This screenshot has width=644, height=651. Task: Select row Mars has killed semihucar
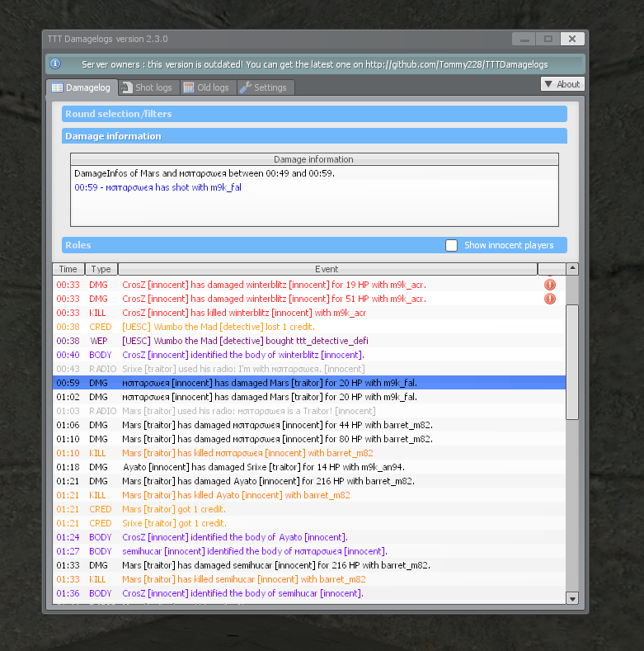point(309,579)
